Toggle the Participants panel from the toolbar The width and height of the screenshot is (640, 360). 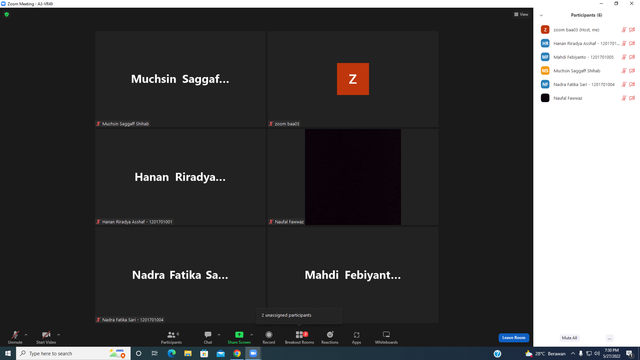click(x=171, y=337)
